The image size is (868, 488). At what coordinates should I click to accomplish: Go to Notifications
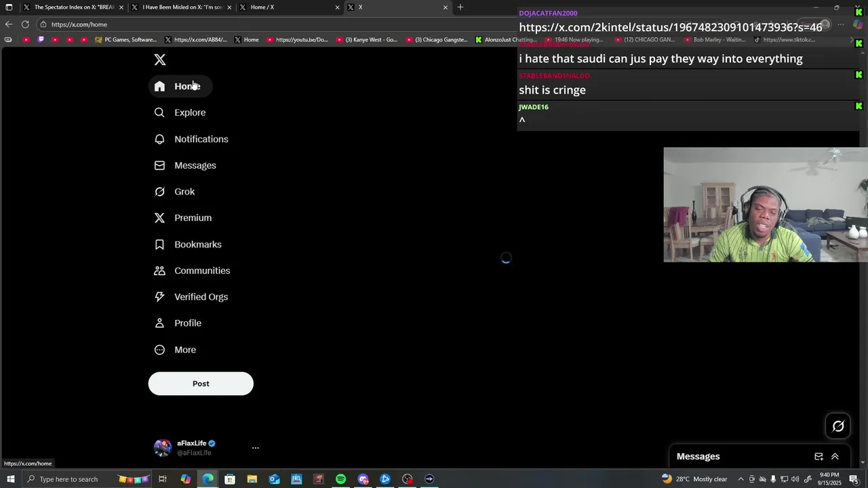point(192,139)
